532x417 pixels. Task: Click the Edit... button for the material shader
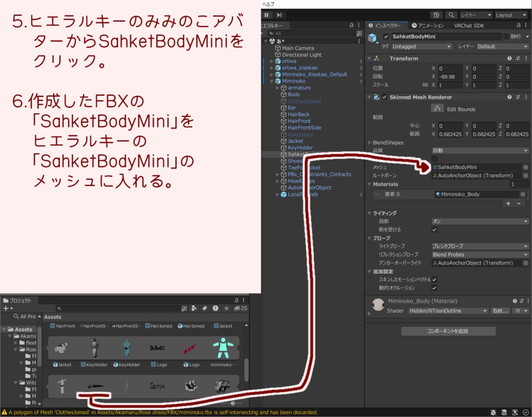click(500, 311)
